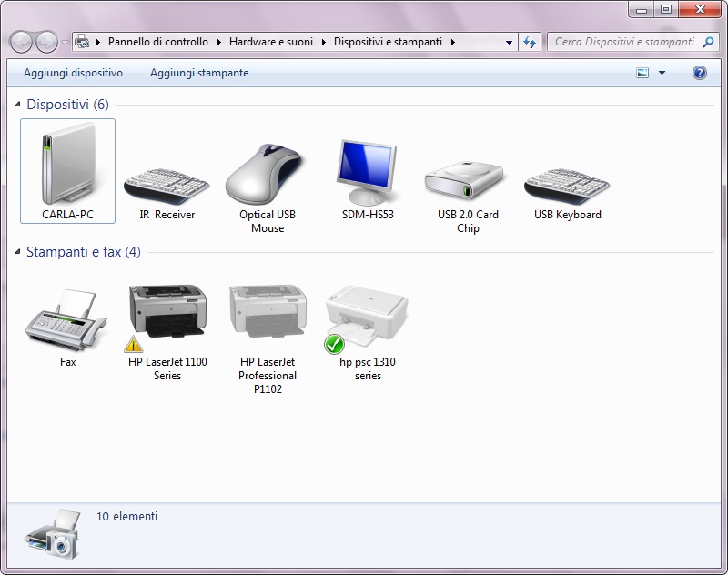Collapse the Stampanti e fax (4) group
The width and height of the screenshot is (728, 575).
point(17,252)
